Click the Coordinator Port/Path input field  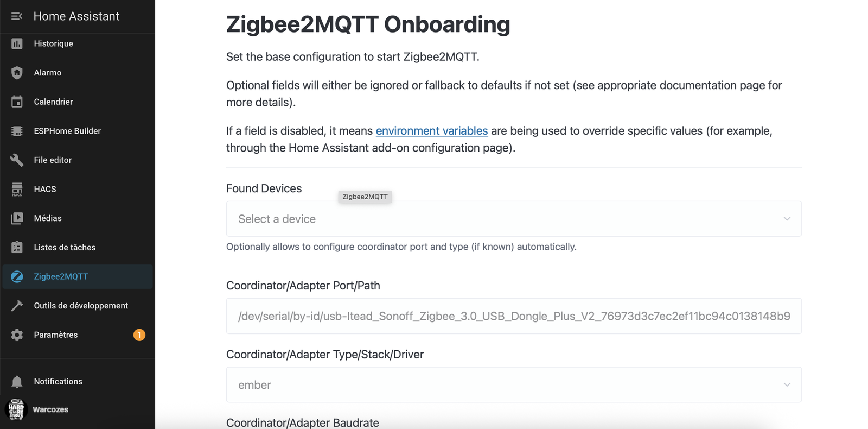click(513, 316)
